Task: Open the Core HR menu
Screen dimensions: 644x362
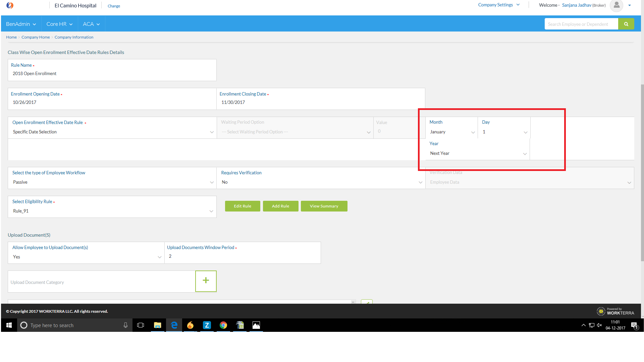Action: coord(59,24)
